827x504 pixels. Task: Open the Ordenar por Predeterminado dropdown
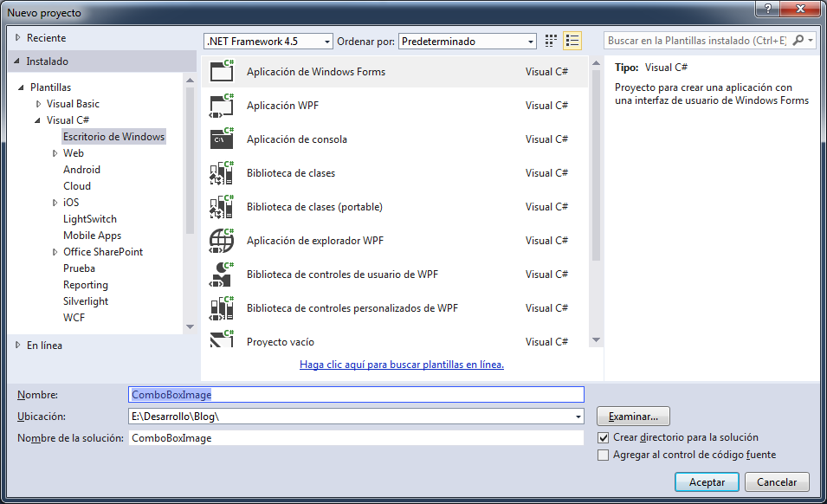coord(528,40)
